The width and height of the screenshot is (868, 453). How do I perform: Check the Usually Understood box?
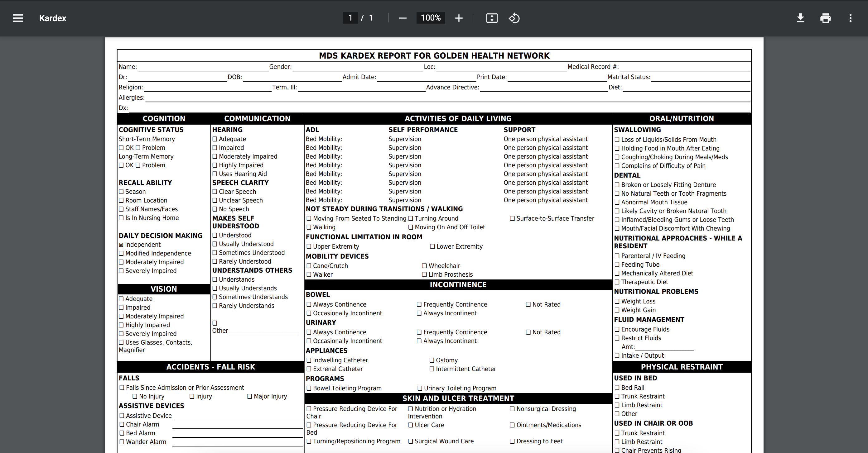tap(215, 244)
